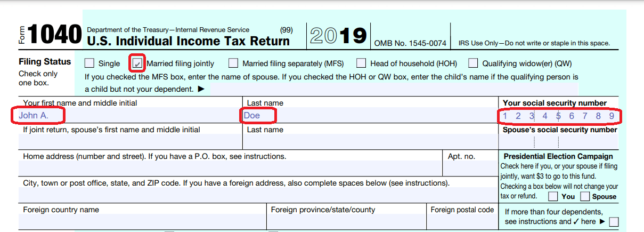
Task: Click the Home address input field
Action: (230, 168)
